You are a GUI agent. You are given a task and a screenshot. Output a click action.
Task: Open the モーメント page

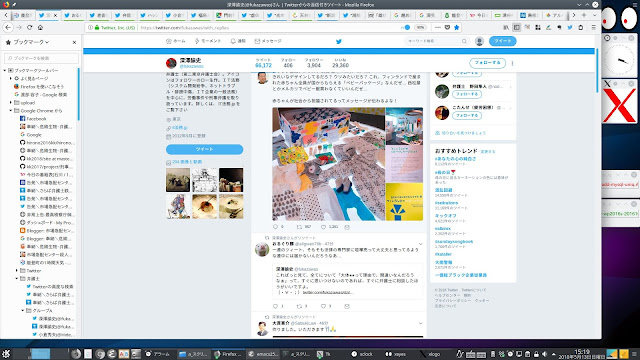[208, 41]
